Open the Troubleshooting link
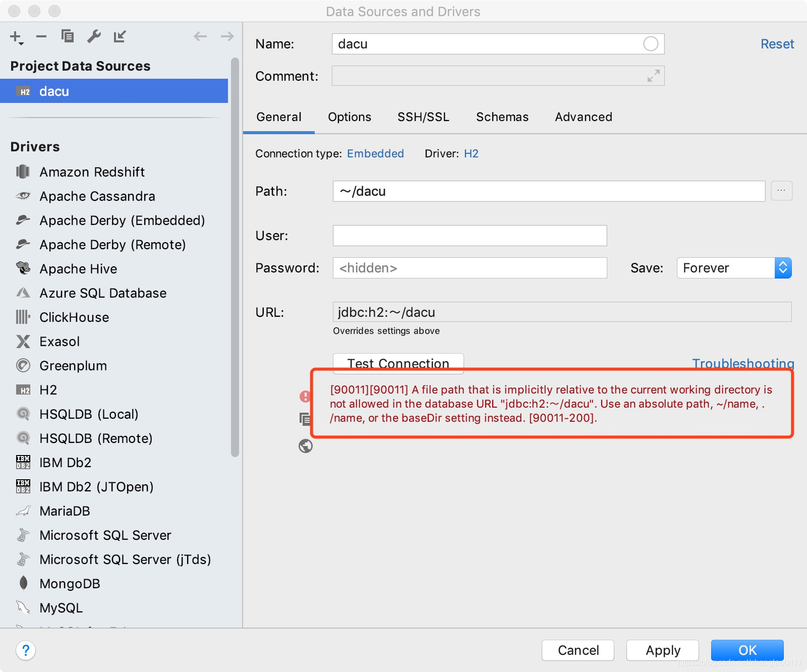The image size is (807, 672). click(743, 363)
